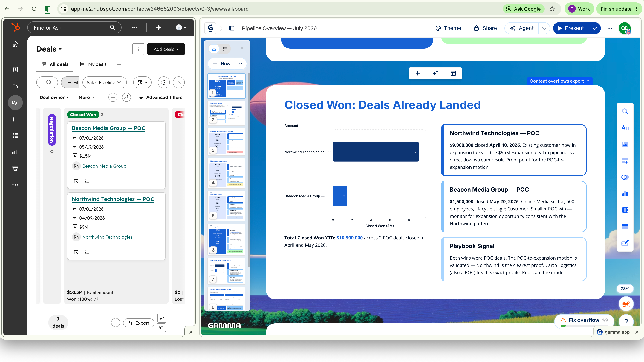
Task: Open the three-dot menu beside Add deals
Action: click(138, 49)
